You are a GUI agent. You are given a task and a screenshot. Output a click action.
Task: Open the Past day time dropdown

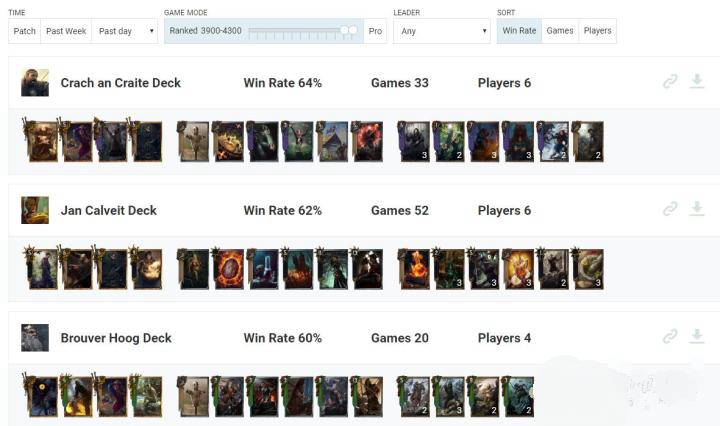[125, 31]
